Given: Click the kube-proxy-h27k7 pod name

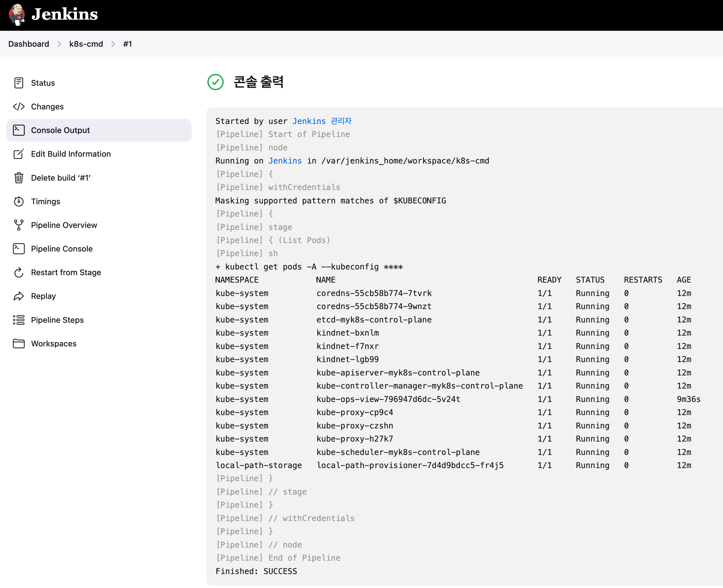Looking at the screenshot, I should click(x=355, y=439).
